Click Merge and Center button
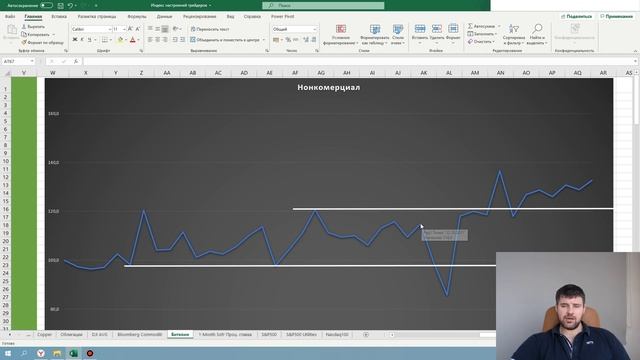 [x=225, y=40]
